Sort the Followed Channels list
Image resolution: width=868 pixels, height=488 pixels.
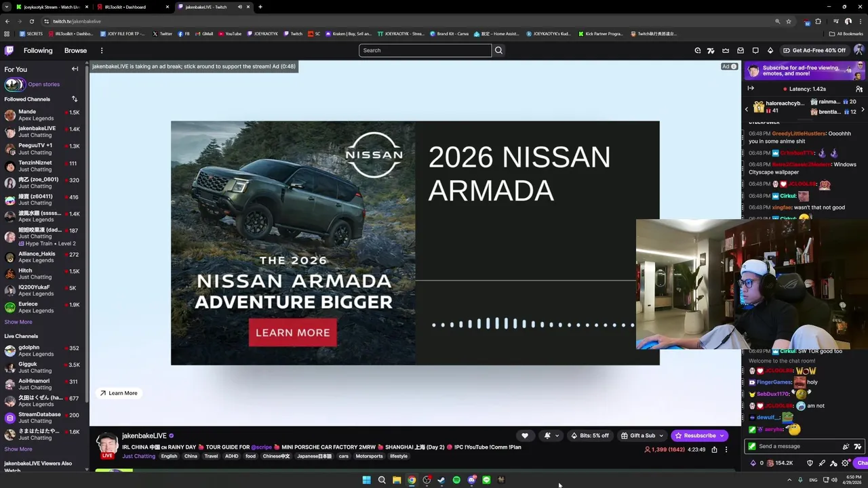(x=75, y=99)
